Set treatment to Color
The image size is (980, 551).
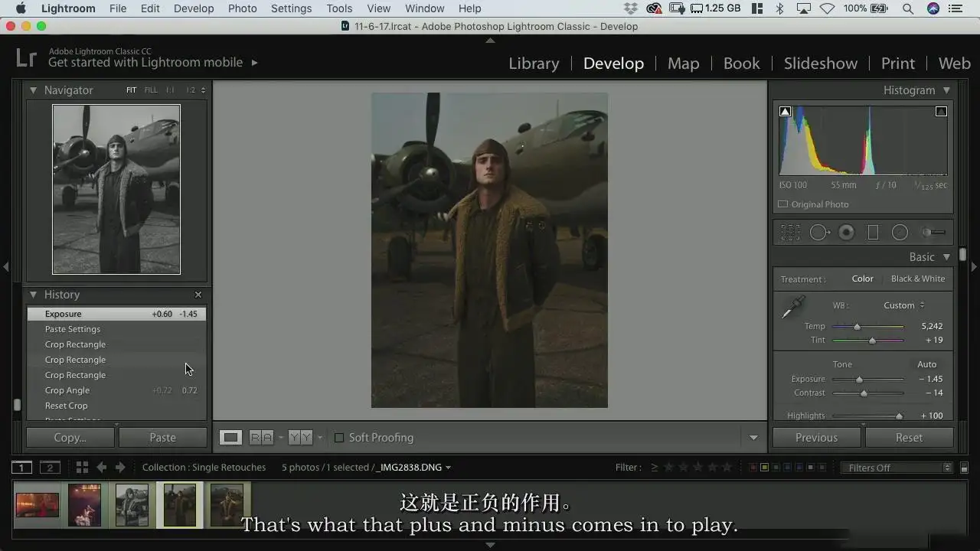click(862, 279)
